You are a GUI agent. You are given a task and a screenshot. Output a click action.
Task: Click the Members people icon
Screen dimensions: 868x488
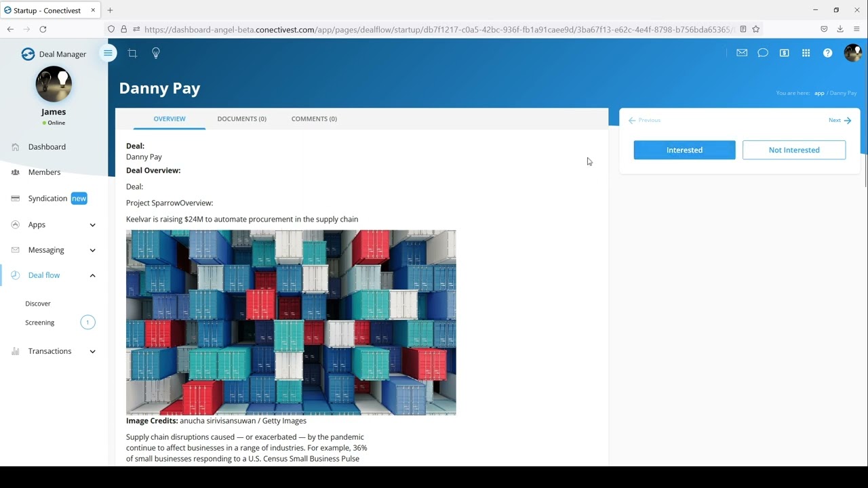tap(16, 172)
